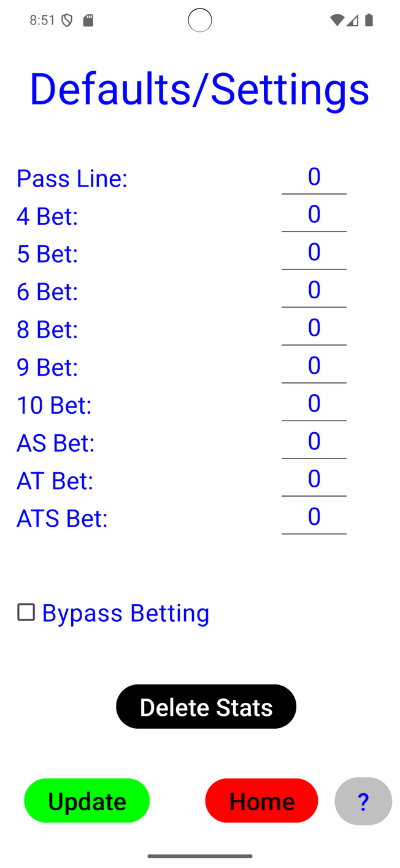The width and height of the screenshot is (400, 868).
Task: Focus the Pass Line amount field
Action: 314,177
